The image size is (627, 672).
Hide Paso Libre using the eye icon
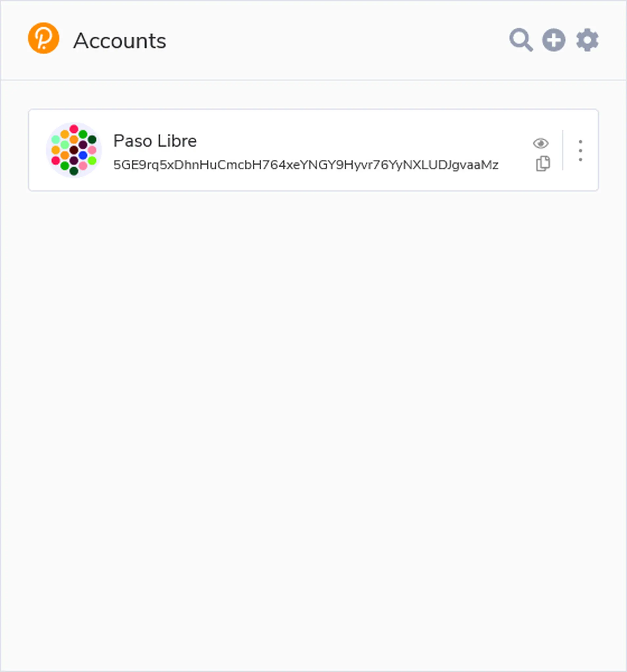coord(540,143)
